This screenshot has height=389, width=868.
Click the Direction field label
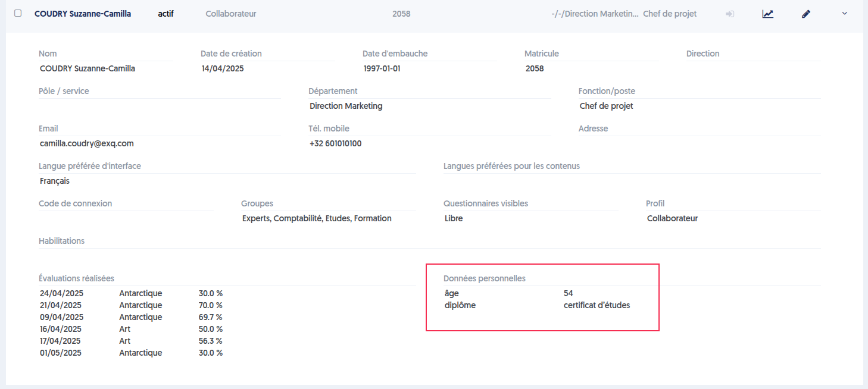click(x=703, y=54)
